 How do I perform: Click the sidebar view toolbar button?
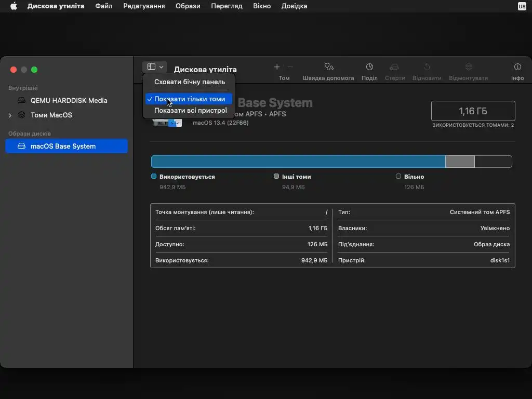point(155,67)
